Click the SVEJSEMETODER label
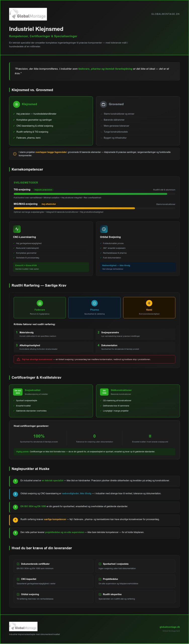Image resolution: width=189 pixels, height=644 pixels. (x=26, y=183)
